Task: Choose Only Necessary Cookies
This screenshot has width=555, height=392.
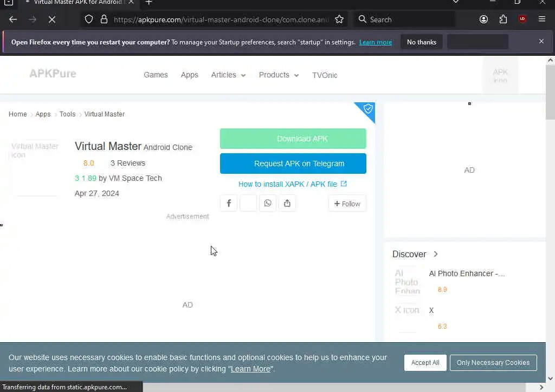Action: (493, 363)
